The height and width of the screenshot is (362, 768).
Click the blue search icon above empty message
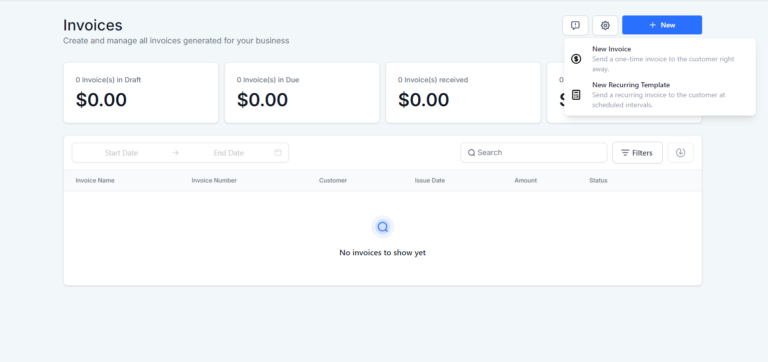[x=383, y=227]
